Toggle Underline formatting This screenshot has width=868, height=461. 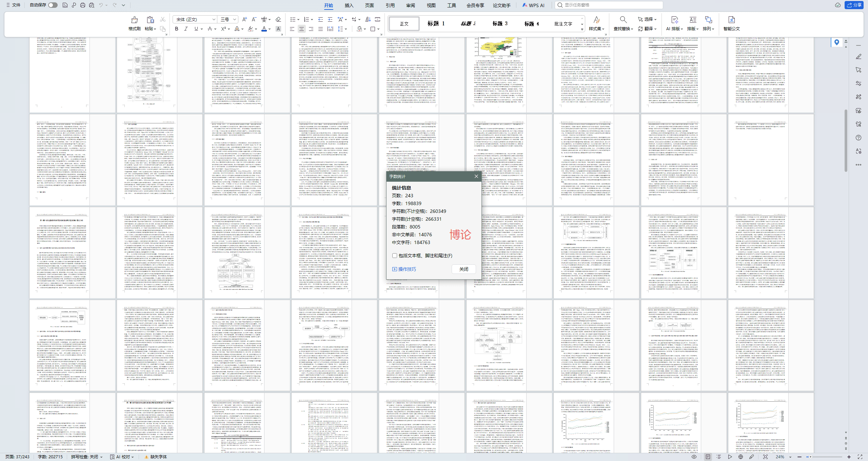tap(196, 29)
